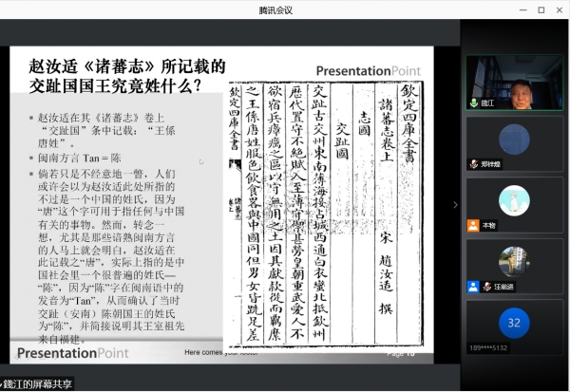Select 本物's round avatar picture

(x=514, y=200)
